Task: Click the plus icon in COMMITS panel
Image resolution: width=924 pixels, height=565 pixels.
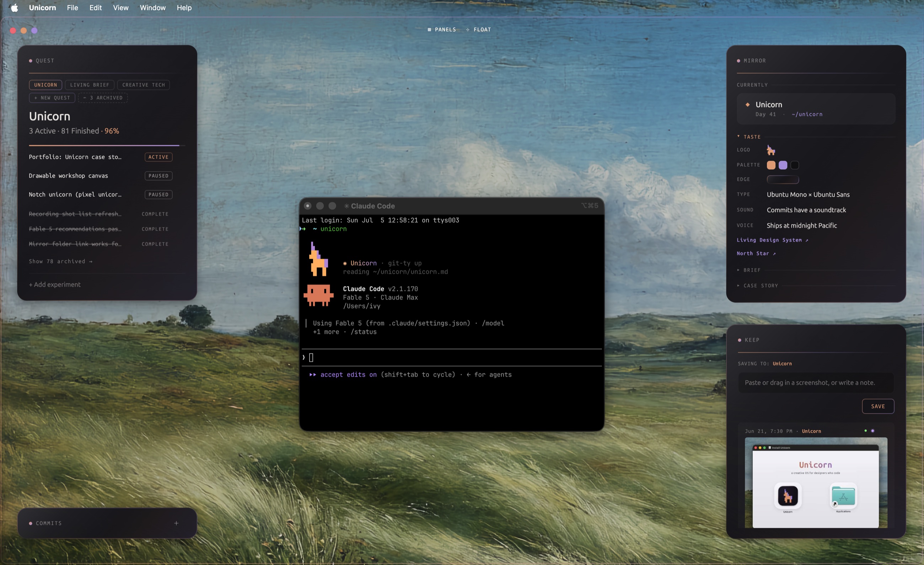Action: click(176, 523)
